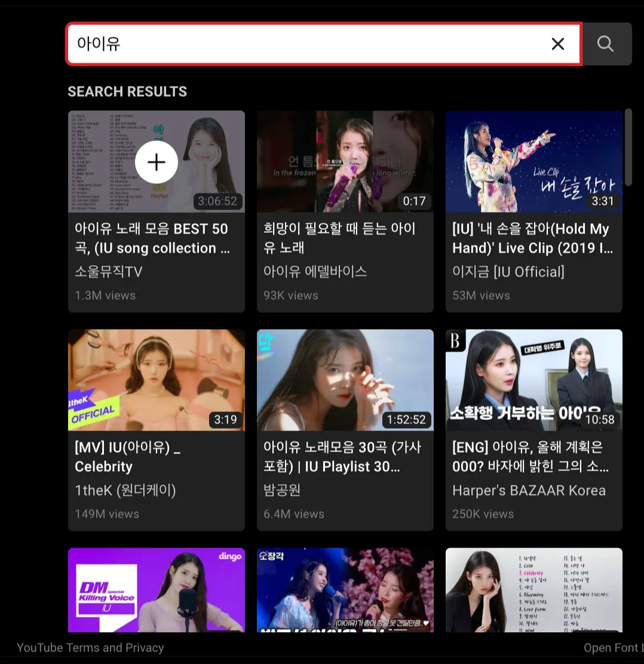Click the 3:31 duration badge

602,201
